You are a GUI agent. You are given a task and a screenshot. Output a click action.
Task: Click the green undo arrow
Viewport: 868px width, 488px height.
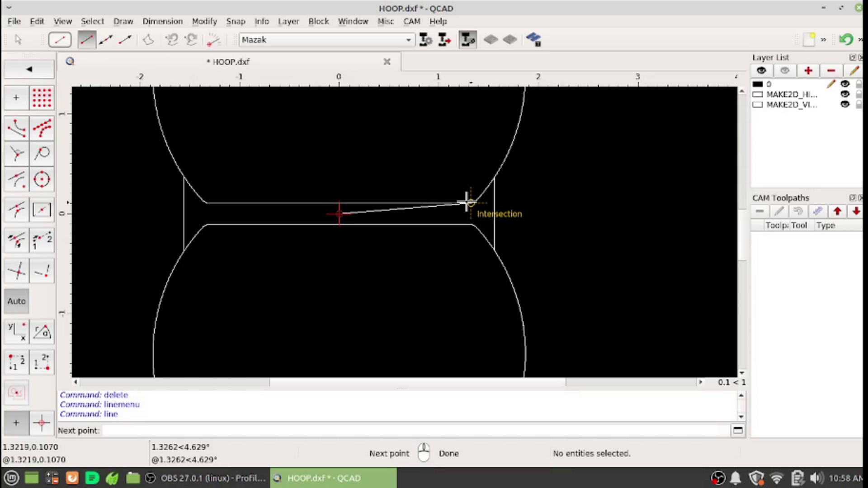point(846,40)
